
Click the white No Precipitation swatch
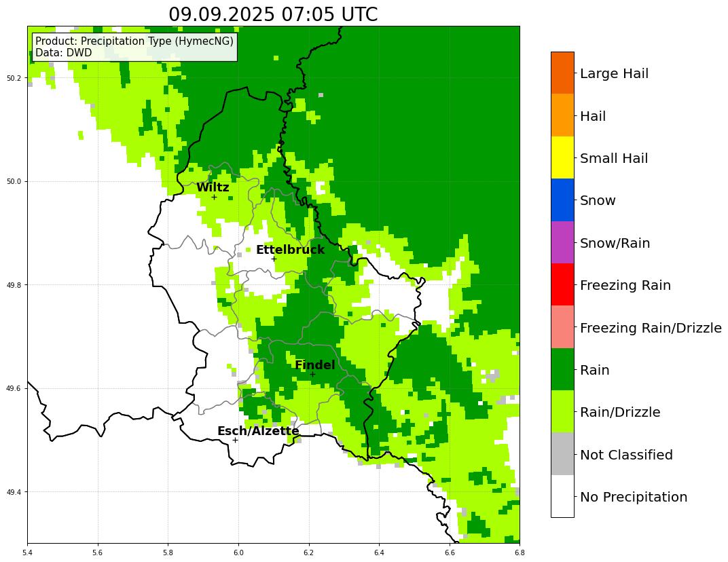[x=562, y=495]
